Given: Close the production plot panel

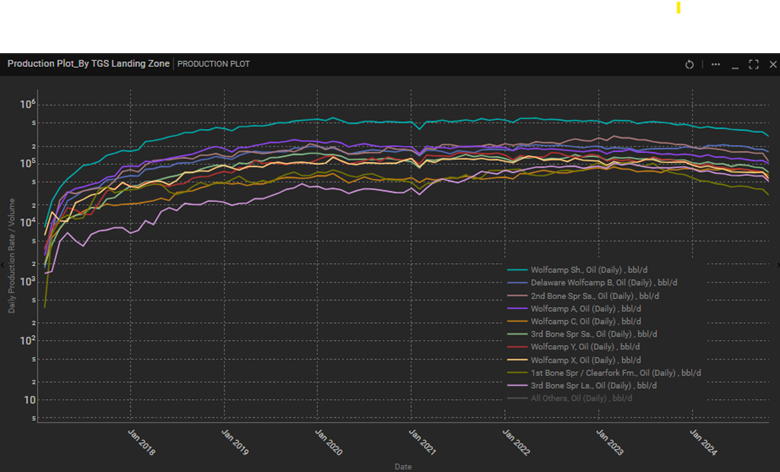Looking at the screenshot, I should pos(770,64).
